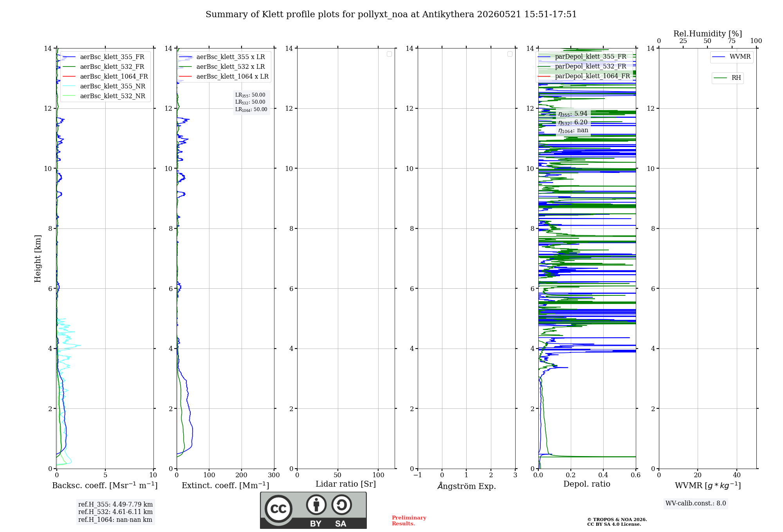Select aerBsc_klett_1064 x LR legend text
The width and height of the screenshot is (783, 532).
(x=233, y=76)
